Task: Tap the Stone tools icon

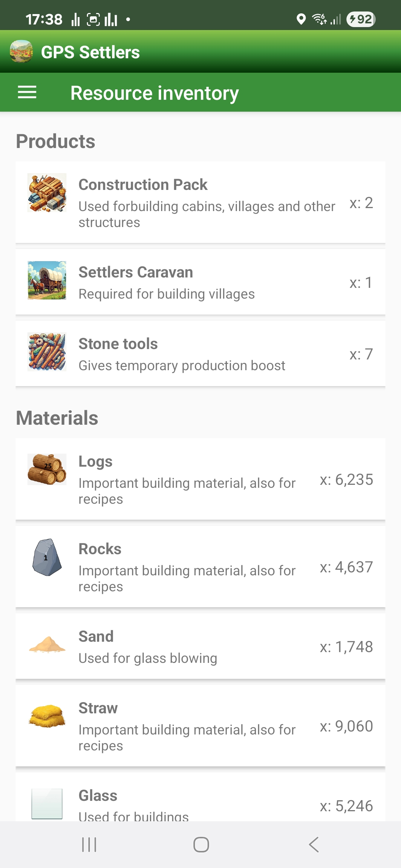Action: tap(47, 352)
